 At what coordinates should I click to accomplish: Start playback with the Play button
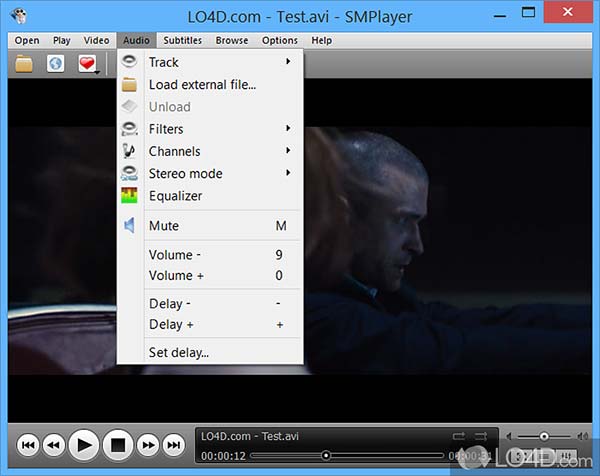coord(84,445)
